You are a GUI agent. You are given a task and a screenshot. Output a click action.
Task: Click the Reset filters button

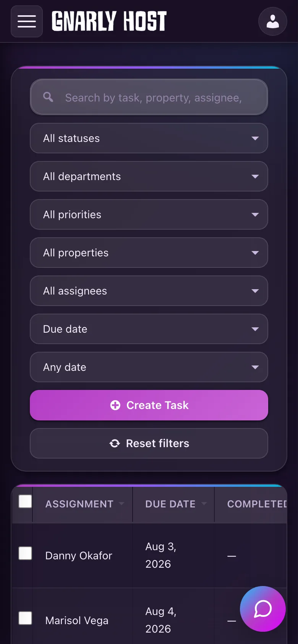pos(149,443)
